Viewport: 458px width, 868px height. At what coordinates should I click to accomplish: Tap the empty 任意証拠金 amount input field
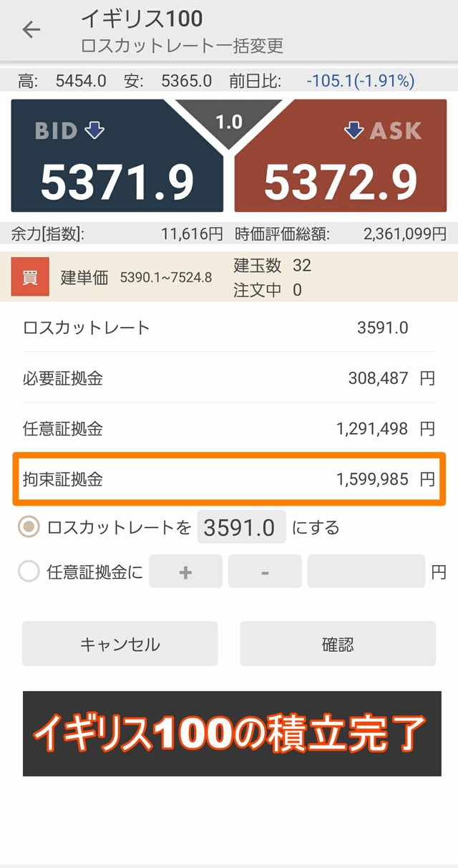[365, 572]
